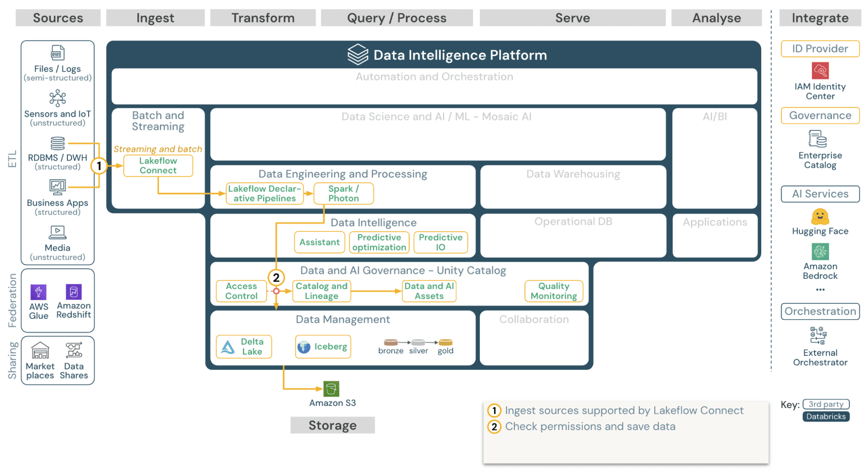The image size is (868, 471).
Task: Select the Data Intelligence Platform stack logo
Action: coord(357,54)
